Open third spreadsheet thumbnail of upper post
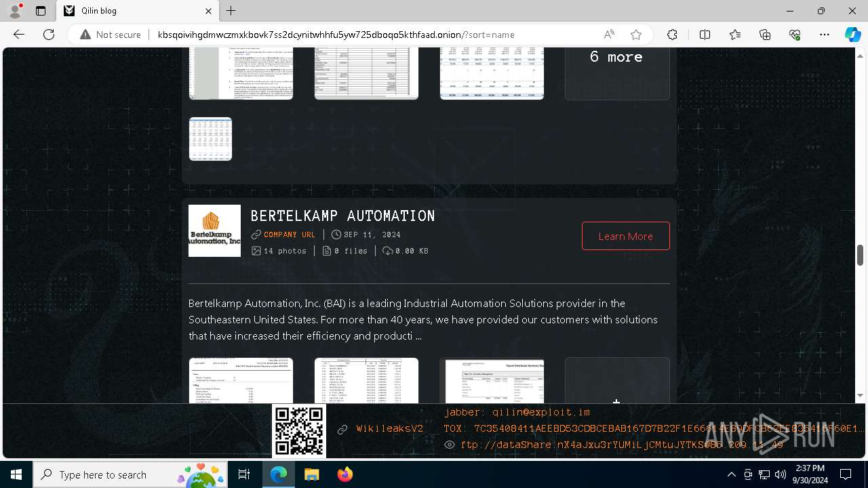This screenshot has width=868, height=488. click(492, 73)
